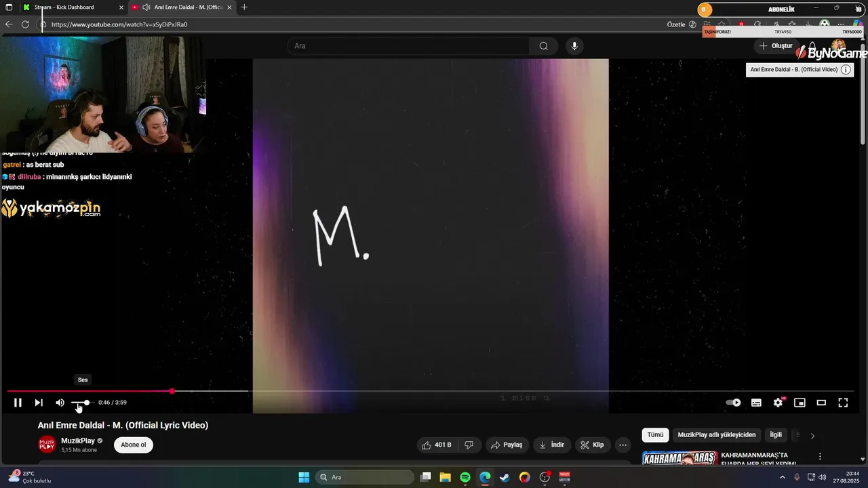Open Task View from taskbar
Image resolution: width=868 pixels, height=488 pixels.
426,477
